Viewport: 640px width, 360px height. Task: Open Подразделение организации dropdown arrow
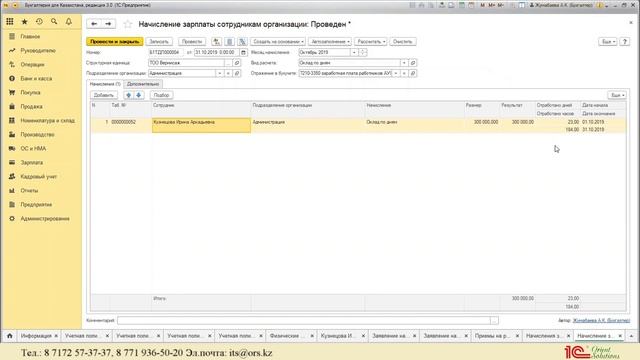coord(220,73)
